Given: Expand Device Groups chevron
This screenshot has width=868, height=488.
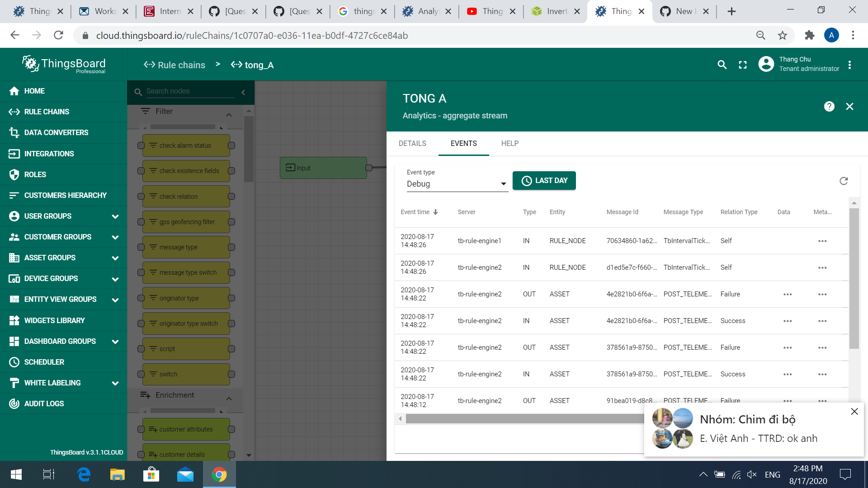Looking at the screenshot, I should 115,279.
